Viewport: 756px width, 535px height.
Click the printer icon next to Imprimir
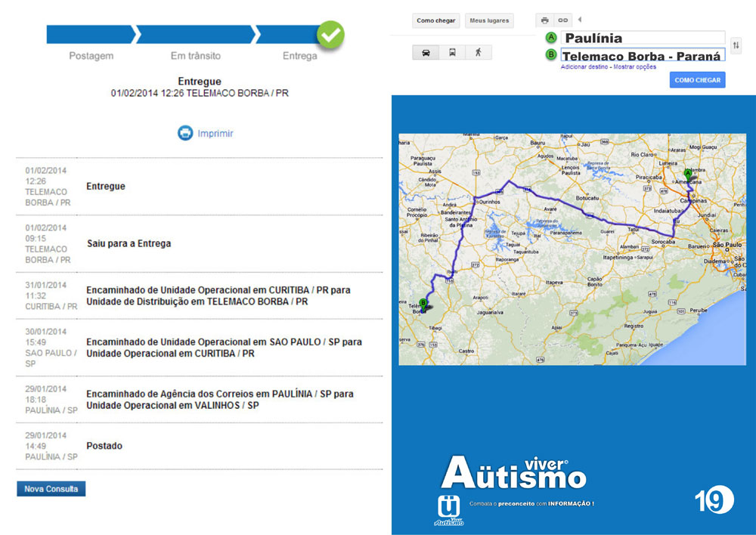point(185,133)
